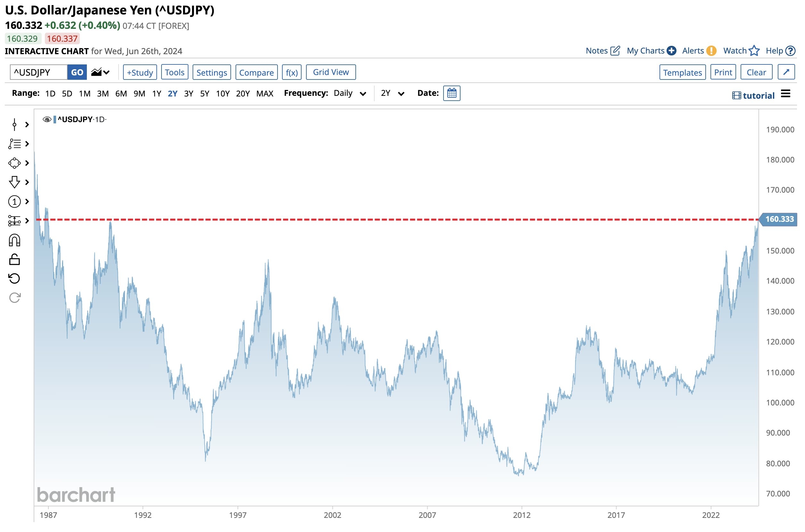Open the +Study menu
The width and height of the screenshot is (805, 532).
click(x=140, y=72)
